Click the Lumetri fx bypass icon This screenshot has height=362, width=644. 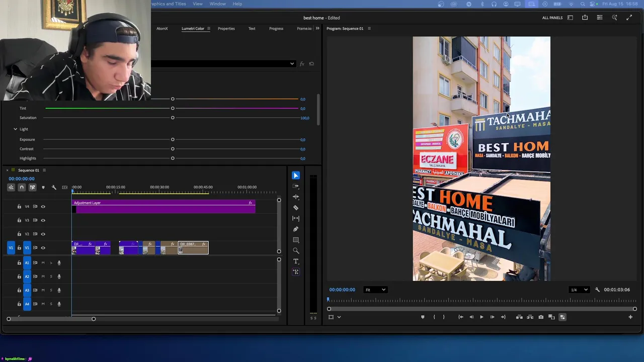302,64
